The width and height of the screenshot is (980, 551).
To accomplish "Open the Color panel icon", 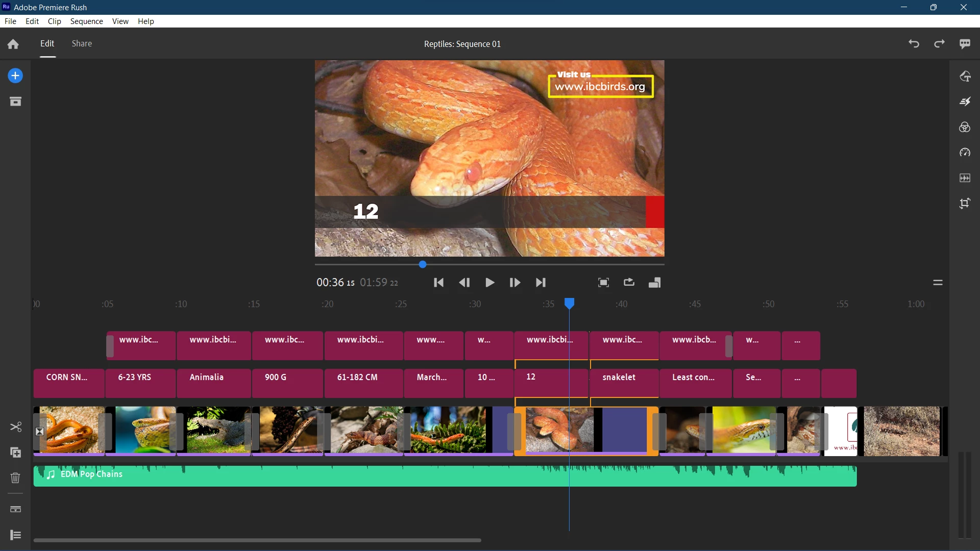I will click(x=965, y=127).
